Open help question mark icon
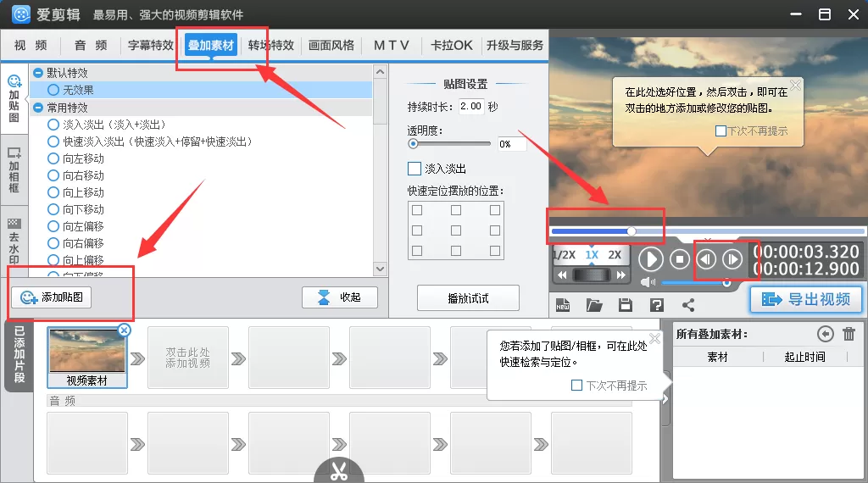Screen dimensions: 868x483 657,305
